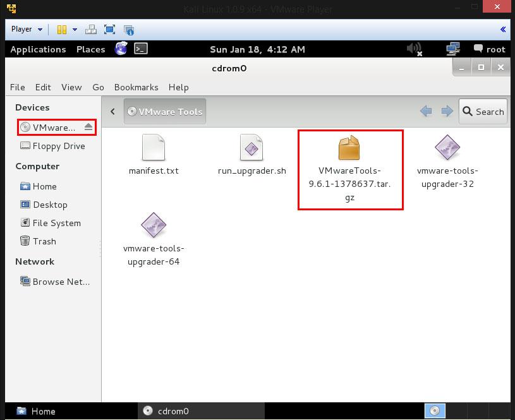The image size is (515, 420).
Task: Open the VMwareTools-9.6.1-1378637.tar.gz archive icon
Action: pyautogui.click(x=349, y=148)
